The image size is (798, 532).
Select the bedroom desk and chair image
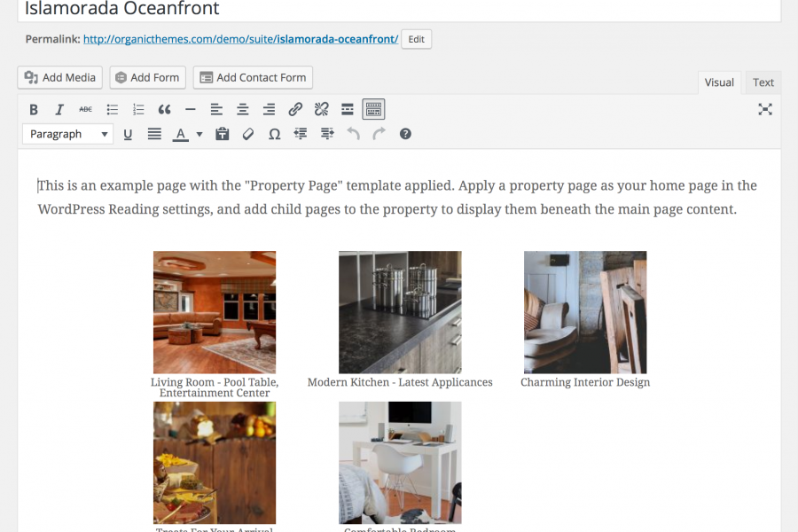pyautogui.click(x=400, y=463)
